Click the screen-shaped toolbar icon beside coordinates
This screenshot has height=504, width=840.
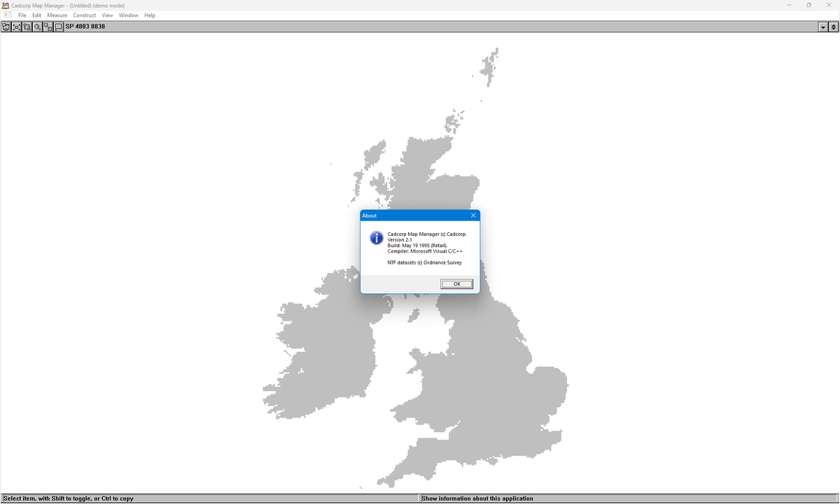pos(59,27)
